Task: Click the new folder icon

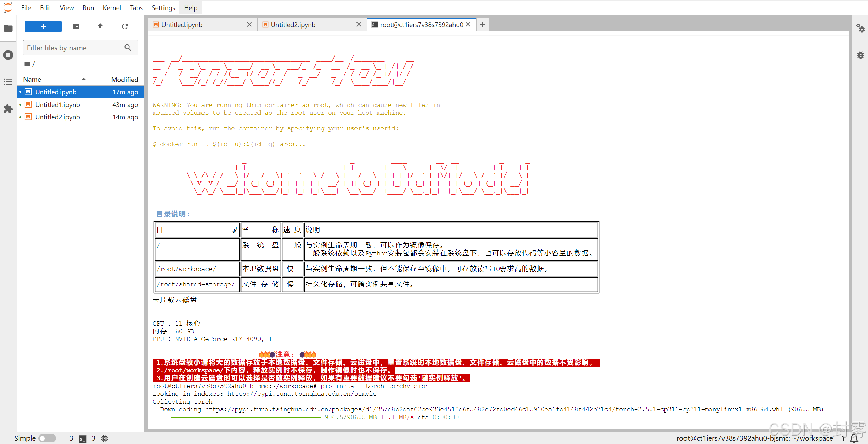Action: (x=76, y=26)
